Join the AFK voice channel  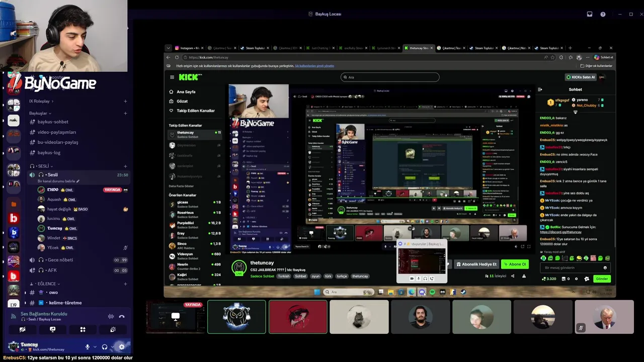pyautogui.click(x=78, y=270)
